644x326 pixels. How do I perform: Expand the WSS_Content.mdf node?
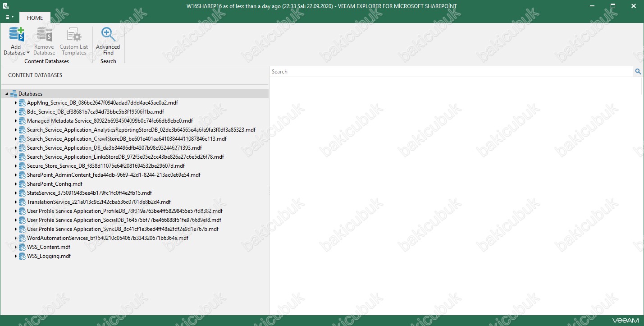click(16, 247)
